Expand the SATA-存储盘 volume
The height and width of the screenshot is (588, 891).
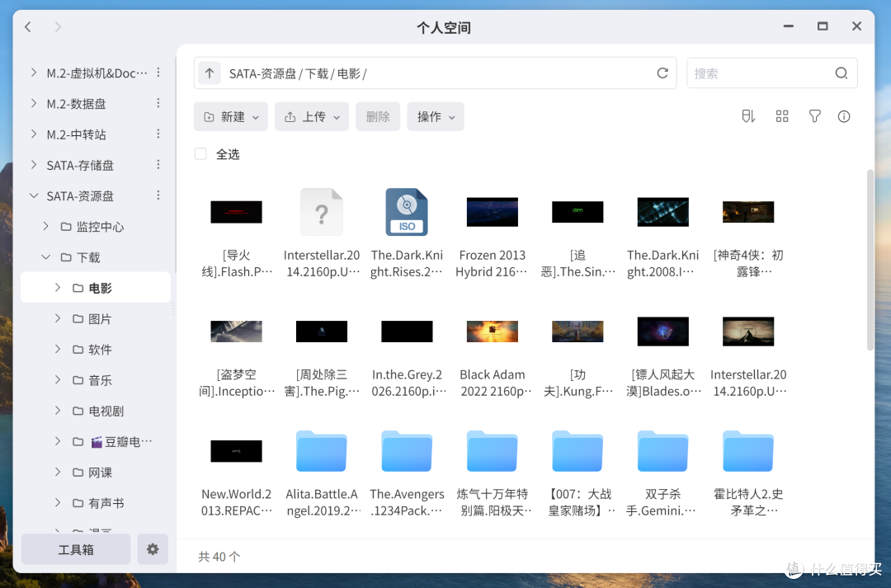pyautogui.click(x=34, y=164)
